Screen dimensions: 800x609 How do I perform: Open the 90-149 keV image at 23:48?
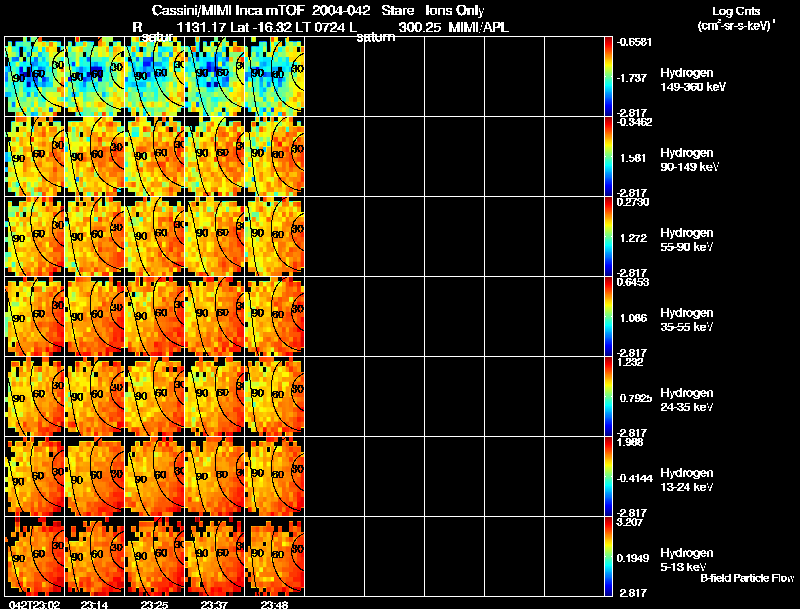coord(275,157)
